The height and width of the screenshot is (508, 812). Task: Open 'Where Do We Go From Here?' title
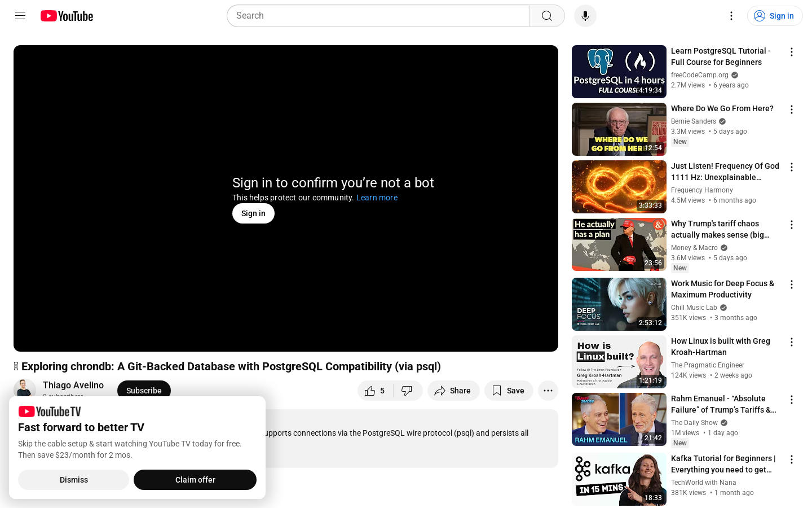[x=722, y=108]
